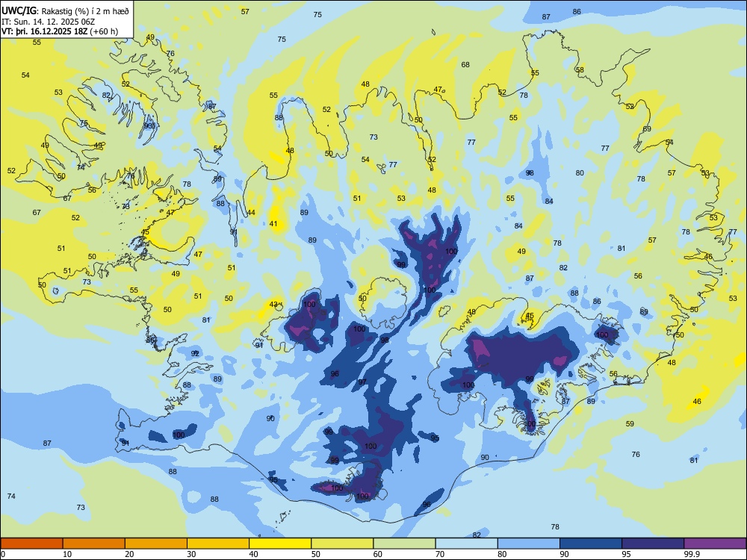Screen dimensions: 747x560
Task: Select the purple legend swatch above 99.9
Action: click(715, 544)
